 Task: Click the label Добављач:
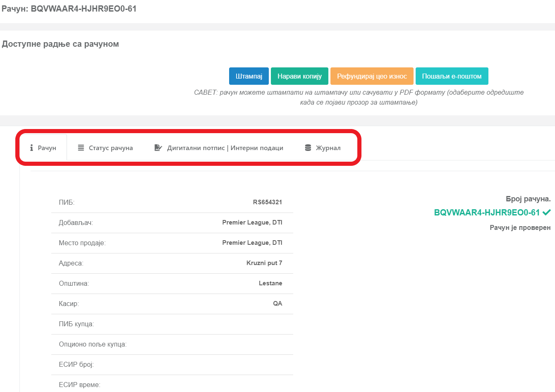(76, 223)
